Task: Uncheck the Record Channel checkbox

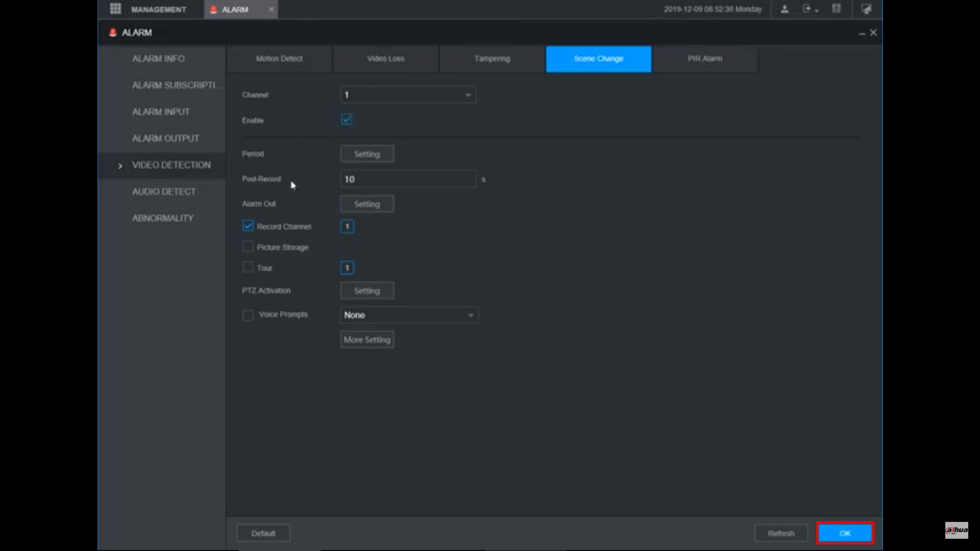Action: (248, 226)
